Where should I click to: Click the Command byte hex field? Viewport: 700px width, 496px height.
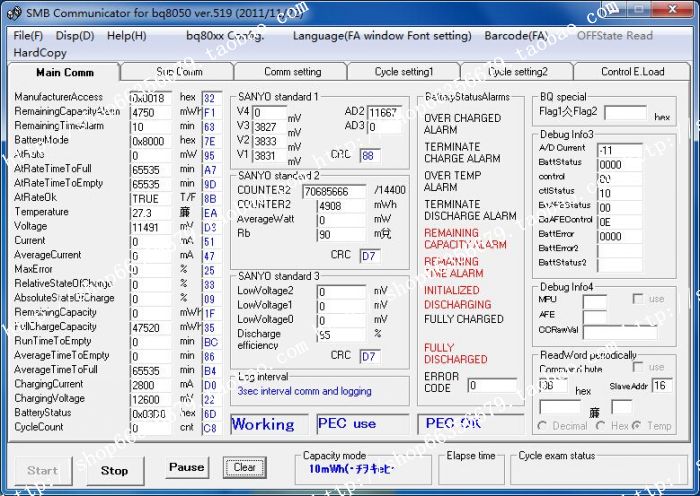pyautogui.click(x=554, y=385)
